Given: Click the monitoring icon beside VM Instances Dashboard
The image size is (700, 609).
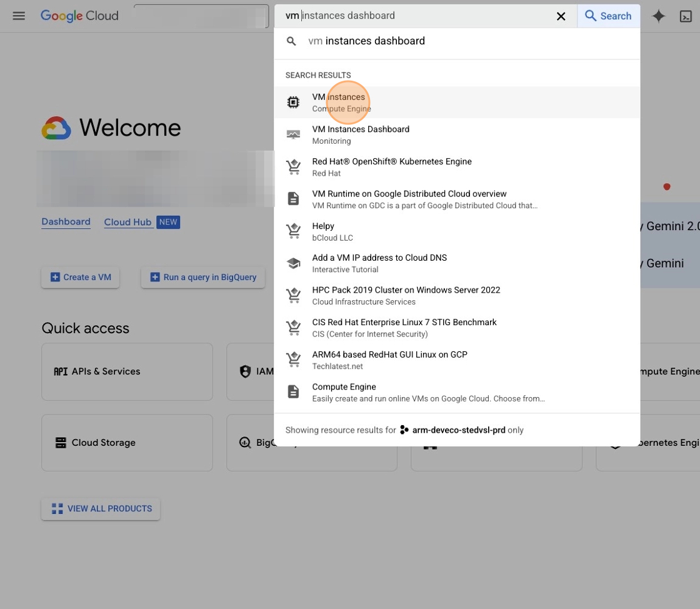Looking at the screenshot, I should (293, 134).
